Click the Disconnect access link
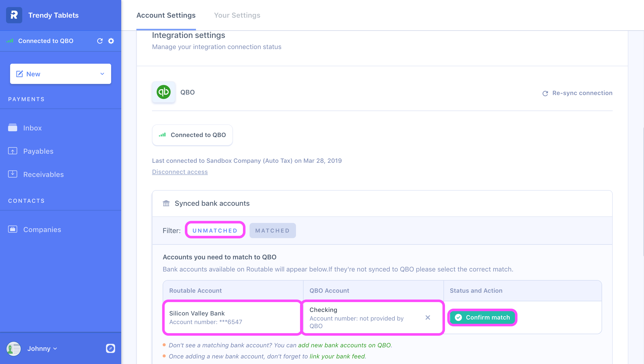This screenshot has width=644, height=364. tap(180, 172)
